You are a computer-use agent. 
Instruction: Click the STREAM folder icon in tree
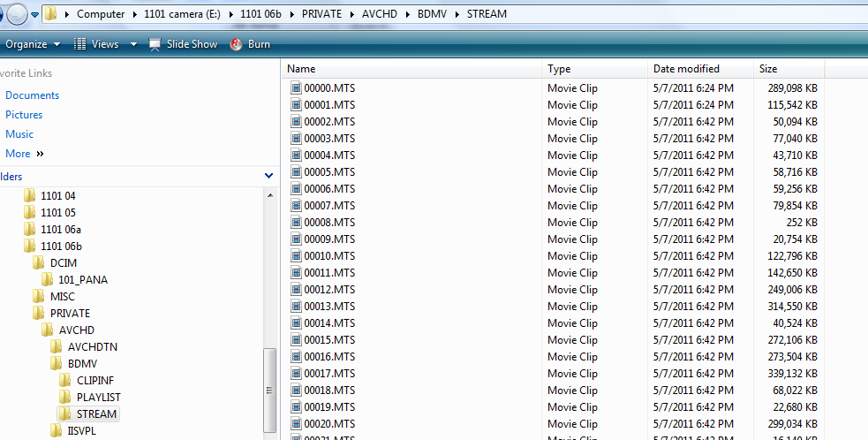coord(65,413)
